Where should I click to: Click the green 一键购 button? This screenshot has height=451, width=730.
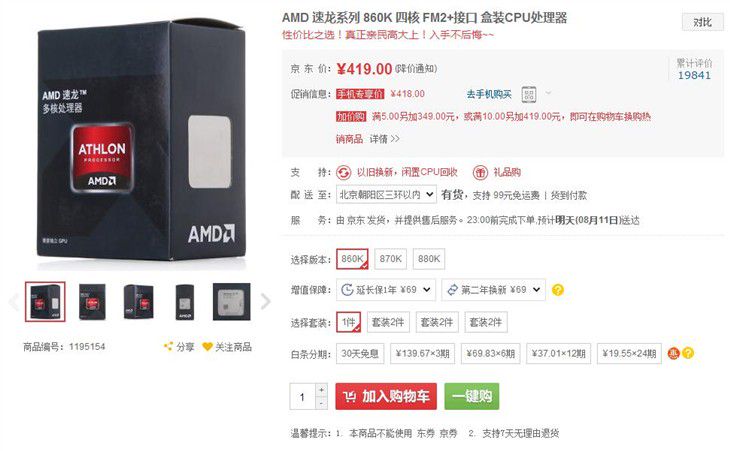point(472,397)
